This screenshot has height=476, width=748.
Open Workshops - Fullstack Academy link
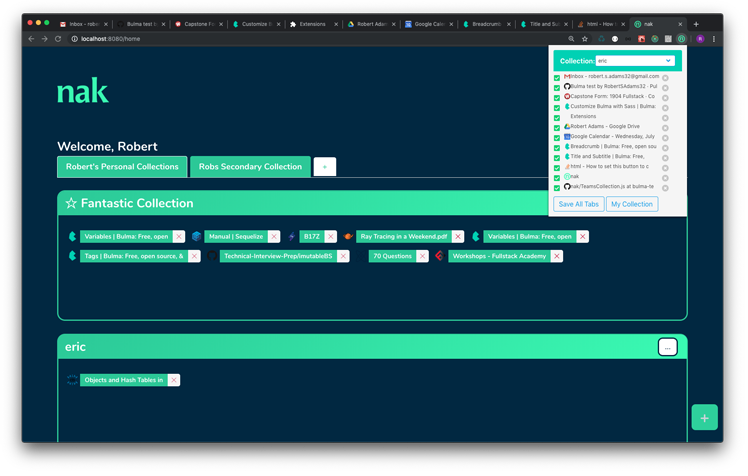(x=499, y=257)
